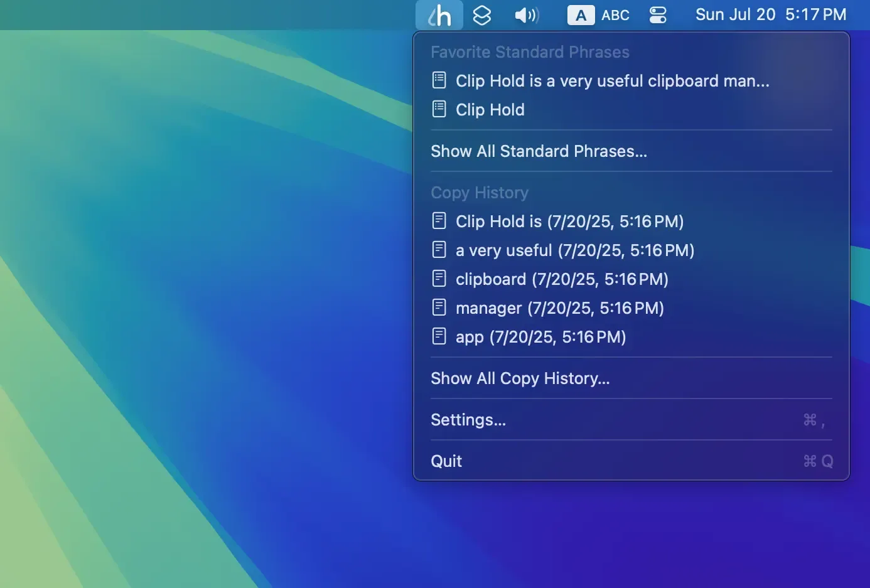Paste 'Clip Hold is' history entry
This screenshot has height=588, width=870.
tap(631, 222)
